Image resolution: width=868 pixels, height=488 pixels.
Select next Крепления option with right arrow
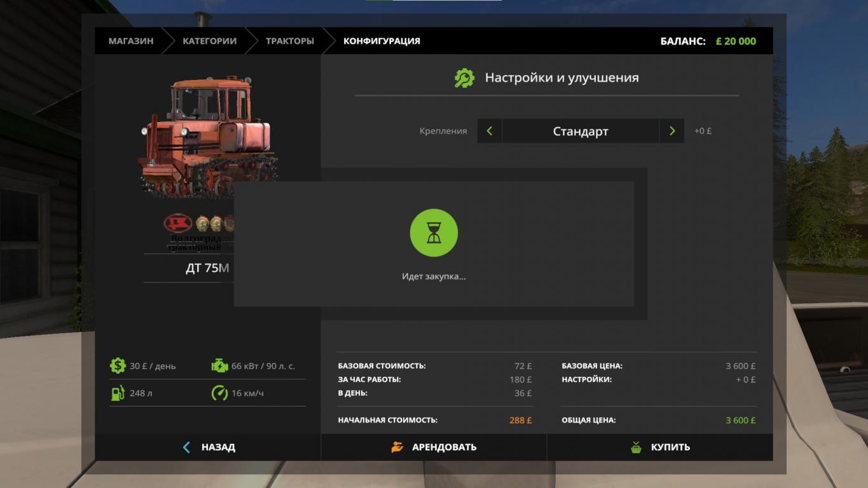pos(672,131)
